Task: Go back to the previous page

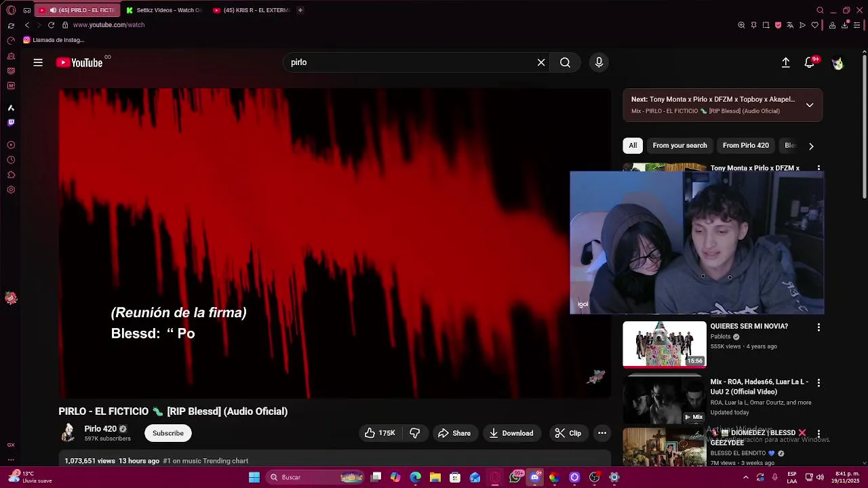Action: click(27, 25)
